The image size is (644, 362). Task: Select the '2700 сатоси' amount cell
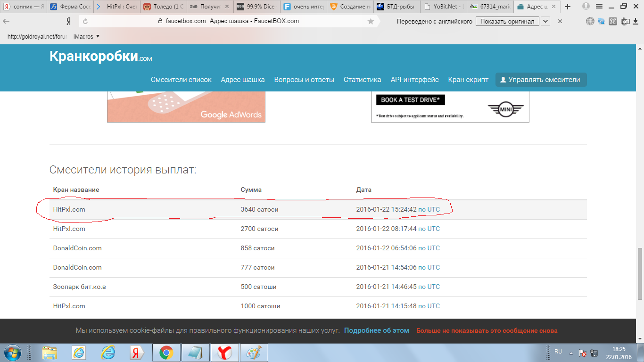259,229
